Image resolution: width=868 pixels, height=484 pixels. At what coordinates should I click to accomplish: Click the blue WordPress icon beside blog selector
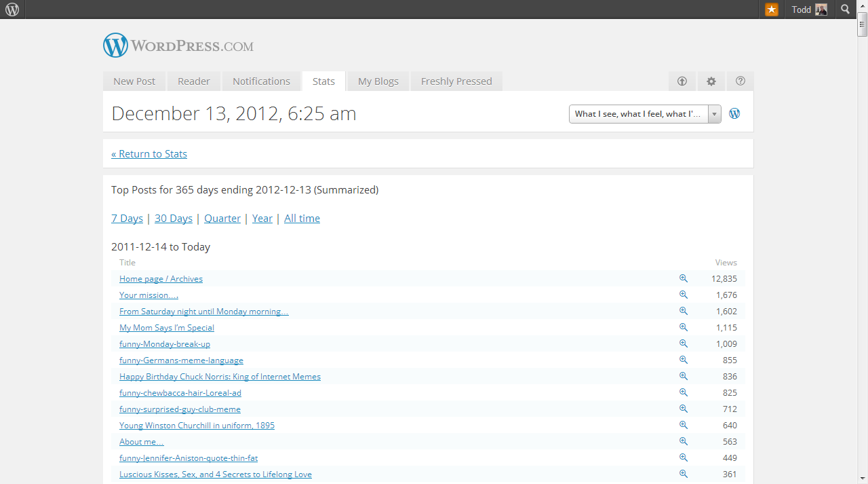734,114
